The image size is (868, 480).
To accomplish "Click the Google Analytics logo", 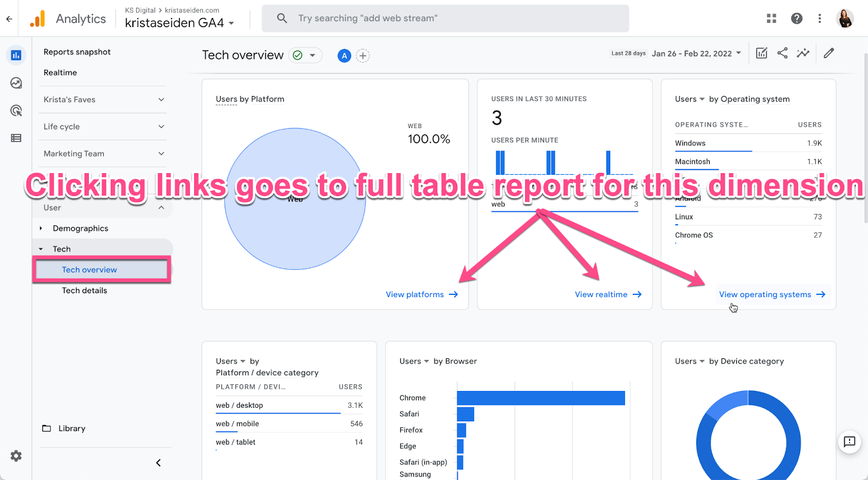I will pyautogui.click(x=37, y=18).
